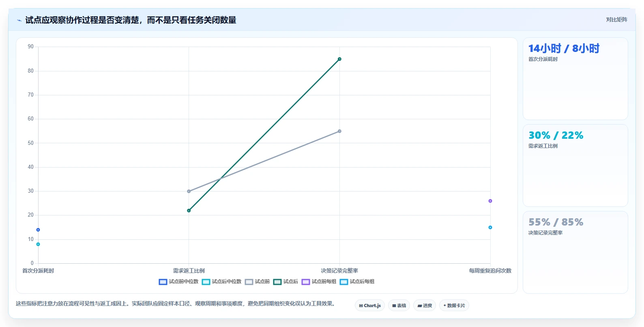
Task: Click the blue pulse icon beside the title
Action: (x=19, y=20)
